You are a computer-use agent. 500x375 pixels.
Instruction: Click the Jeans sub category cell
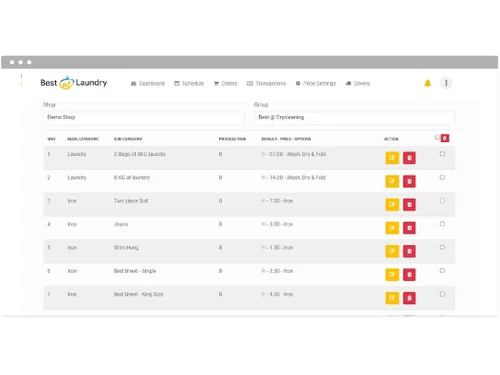(x=121, y=224)
